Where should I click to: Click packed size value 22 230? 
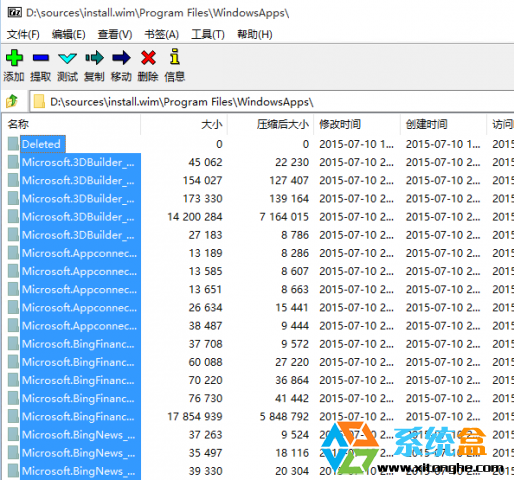coord(292,162)
